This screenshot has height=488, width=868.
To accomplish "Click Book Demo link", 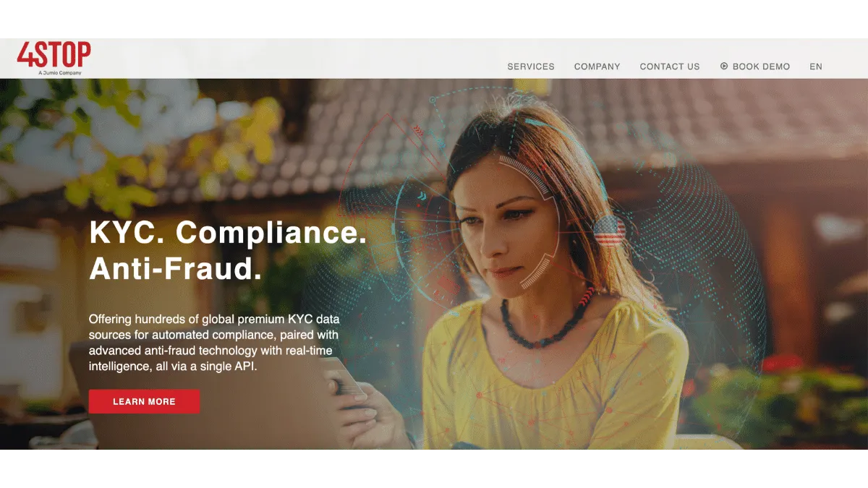I will click(x=761, y=67).
